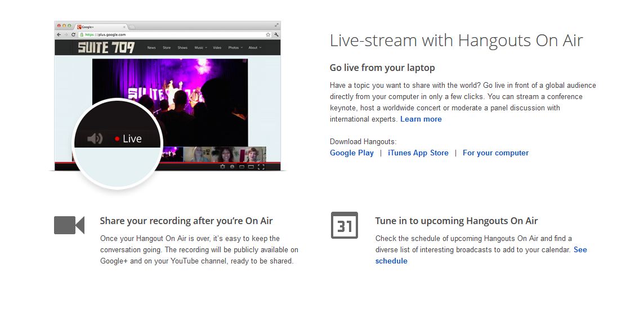Click the Google+ favicon on the tab
Image resolution: width=644 pixels, height=326 pixels.
[x=80, y=26]
